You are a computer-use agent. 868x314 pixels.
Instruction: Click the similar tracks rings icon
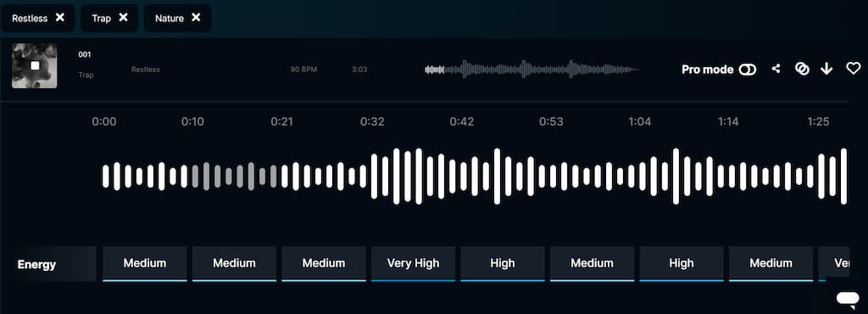[x=802, y=69]
